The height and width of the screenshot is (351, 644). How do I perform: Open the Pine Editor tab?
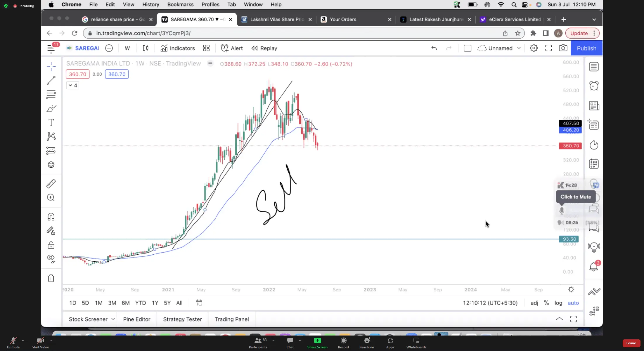point(136,319)
